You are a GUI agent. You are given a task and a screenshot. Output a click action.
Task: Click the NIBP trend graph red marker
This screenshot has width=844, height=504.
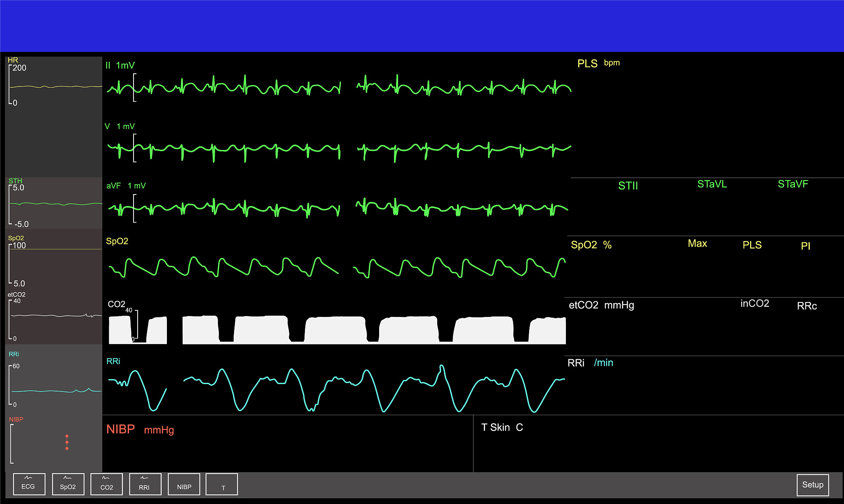tap(67, 442)
